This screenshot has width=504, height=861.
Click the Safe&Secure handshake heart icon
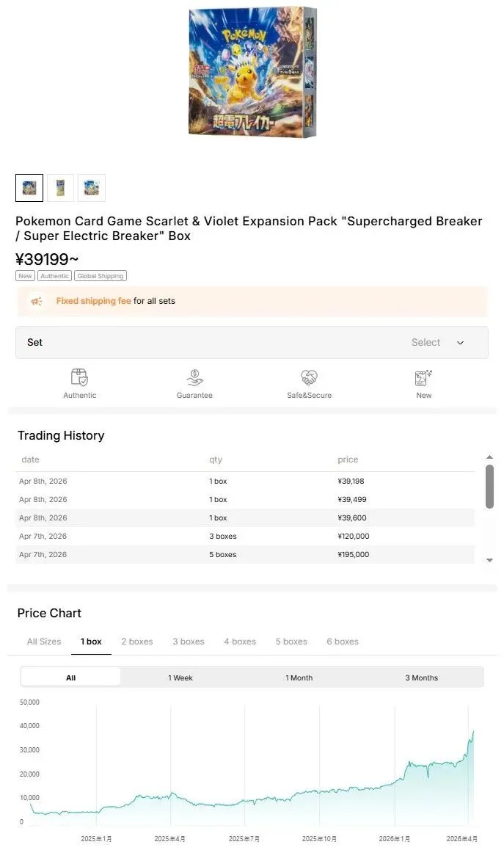309,377
